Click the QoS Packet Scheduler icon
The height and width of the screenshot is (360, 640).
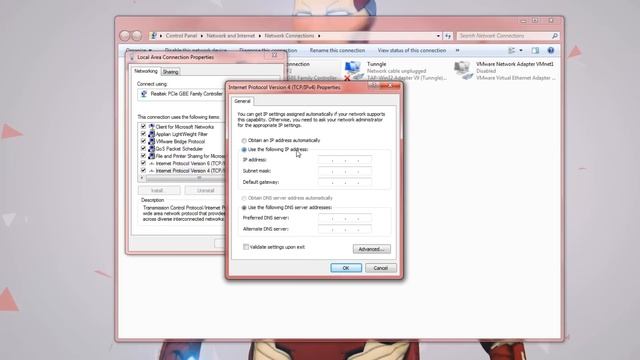[x=151, y=149]
